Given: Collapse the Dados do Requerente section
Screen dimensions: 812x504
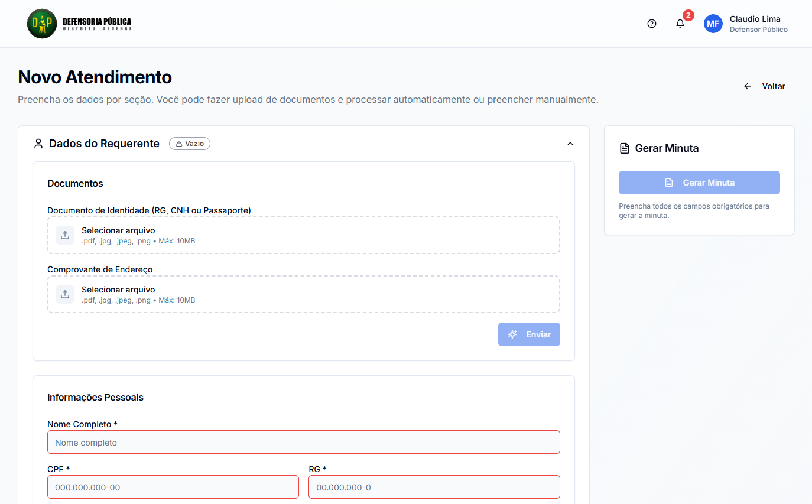Looking at the screenshot, I should click(x=570, y=144).
